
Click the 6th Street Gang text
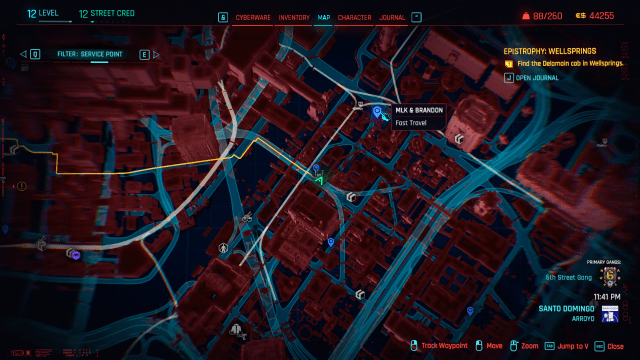569,277
